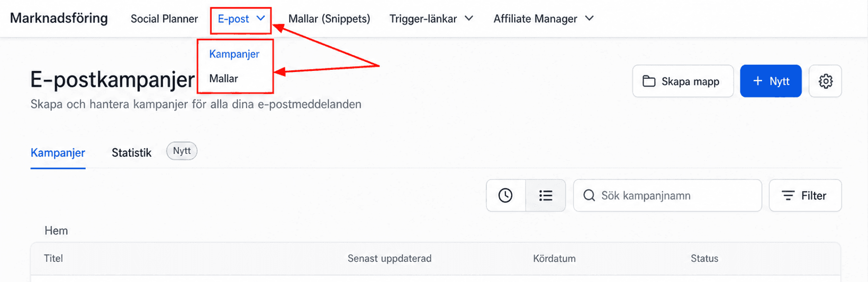
Task: Click the Sök kampanjnamn search field
Action: tap(667, 195)
